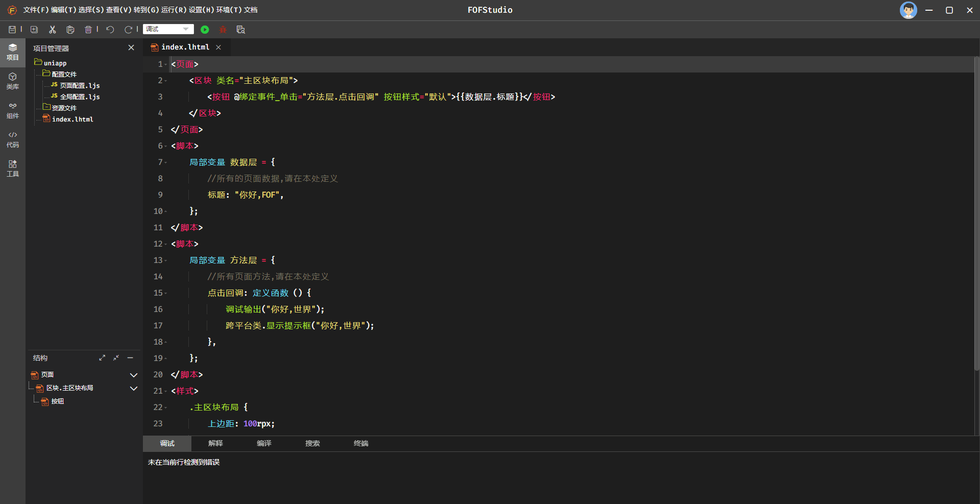
Task: Click the Redo arrow icon
Action: pos(129,30)
